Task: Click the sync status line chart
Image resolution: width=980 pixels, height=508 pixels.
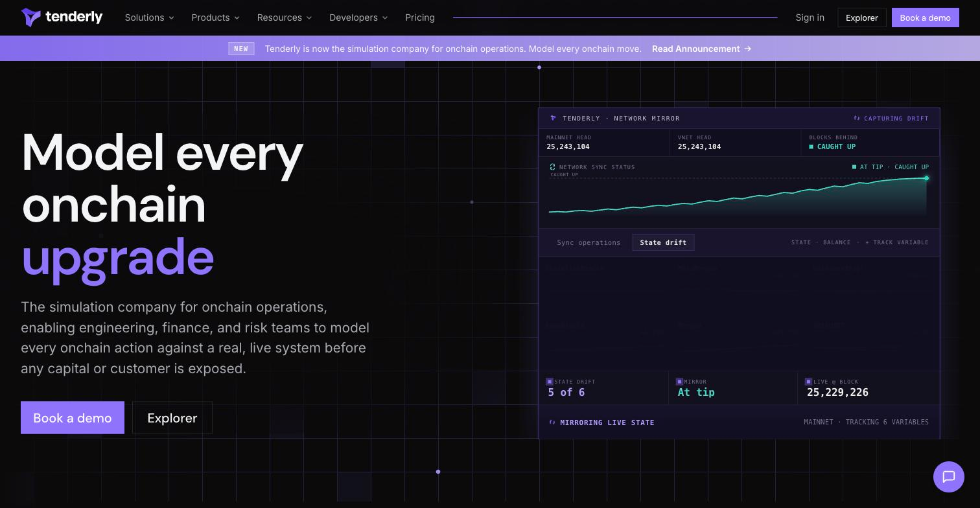Action: (738, 194)
